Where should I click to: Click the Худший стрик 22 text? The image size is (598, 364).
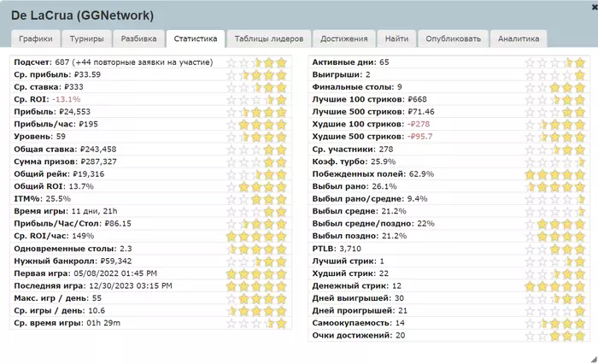click(x=350, y=273)
